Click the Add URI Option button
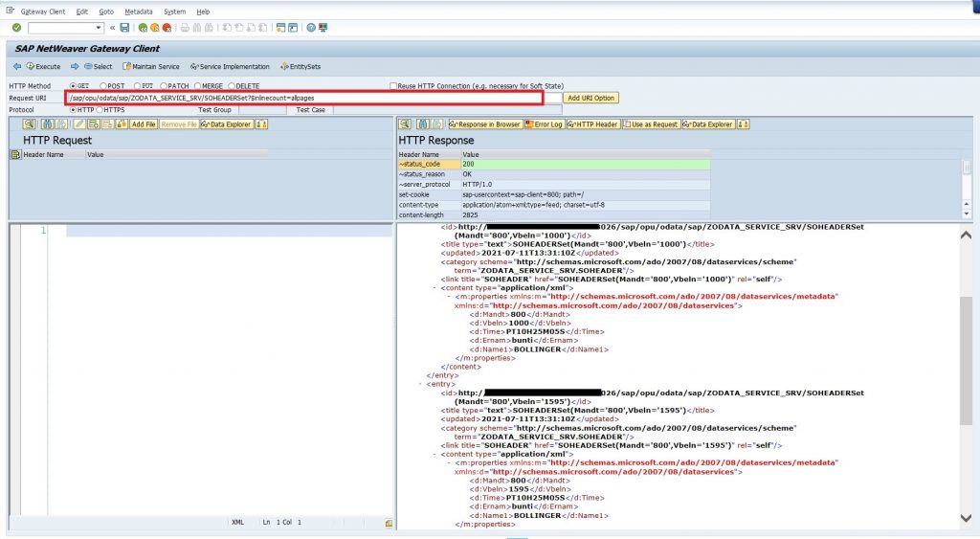980x539 pixels. pyautogui.click(x=590, y=98)
